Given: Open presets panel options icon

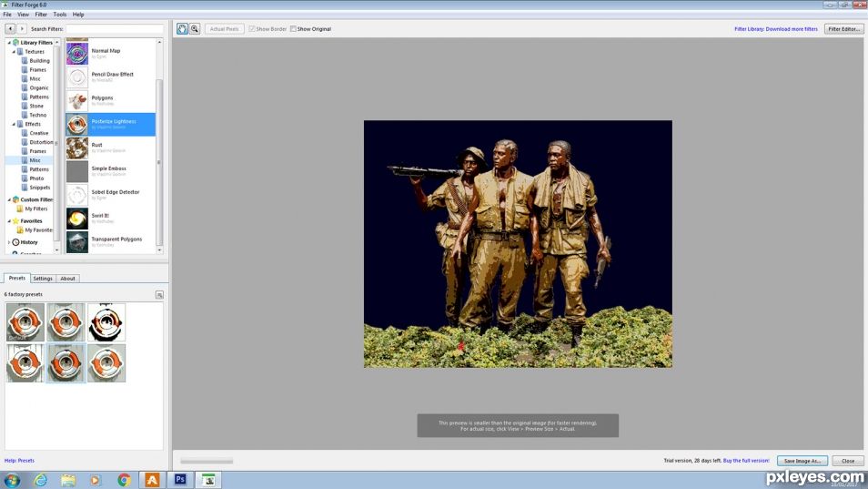Looking at the screenshot, I should click(x=159, y=295).
